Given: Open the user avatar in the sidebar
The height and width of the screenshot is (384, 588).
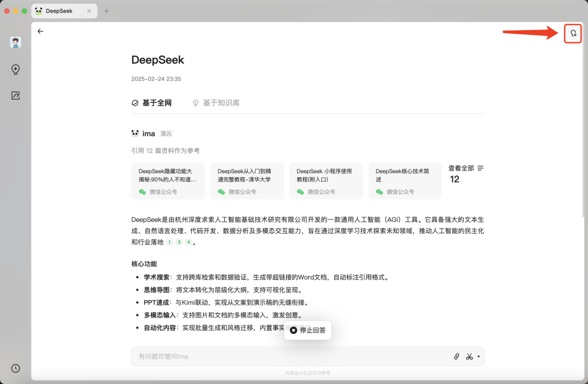Looking at the screenshot, I should 15,42.
